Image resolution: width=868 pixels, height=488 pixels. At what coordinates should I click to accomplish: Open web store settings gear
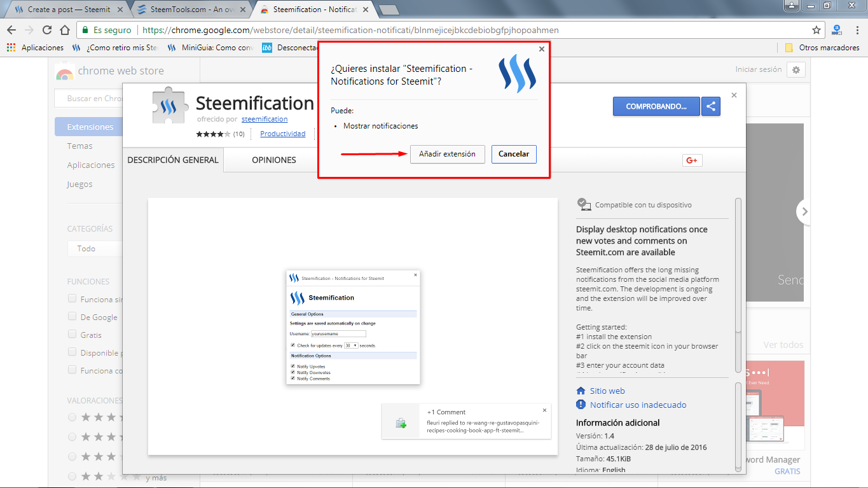click(796, 70)
